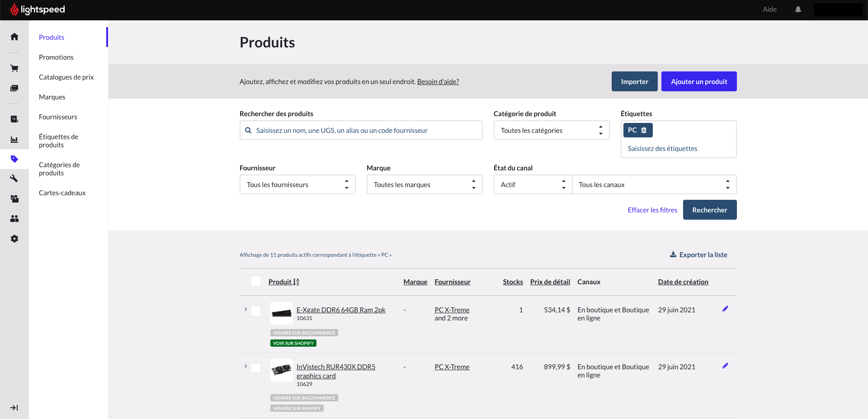
Task: Check the InVistech RUR430X row checkbox
Action: [256, 368]
